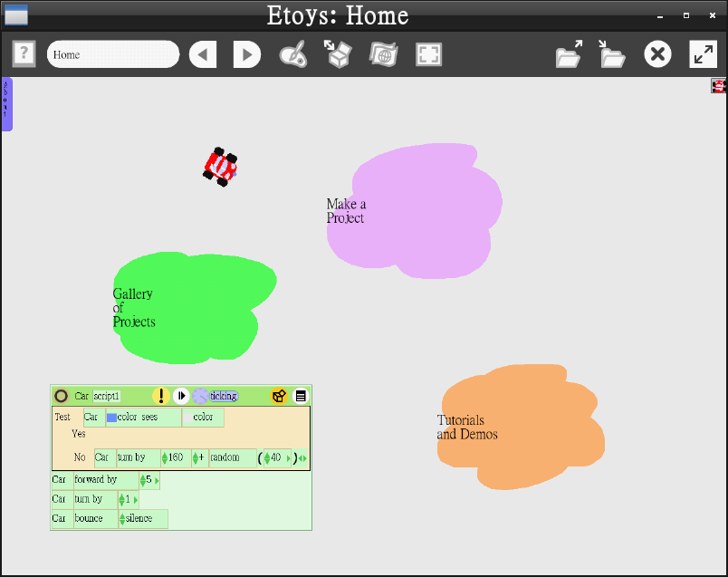Adjust the turn by 1 value arrows
The image size is (728, 577).
[x=121, y=500]
